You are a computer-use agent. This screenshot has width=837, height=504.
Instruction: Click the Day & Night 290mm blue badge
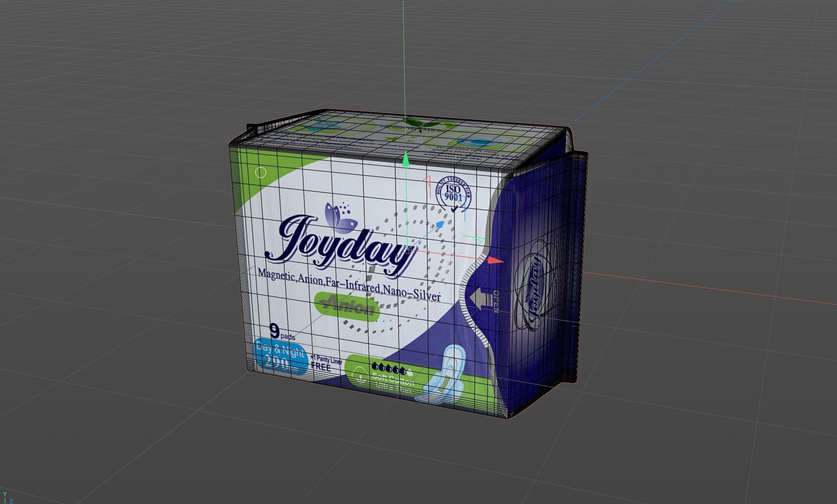pyautogui.click(x=280, y=356)
